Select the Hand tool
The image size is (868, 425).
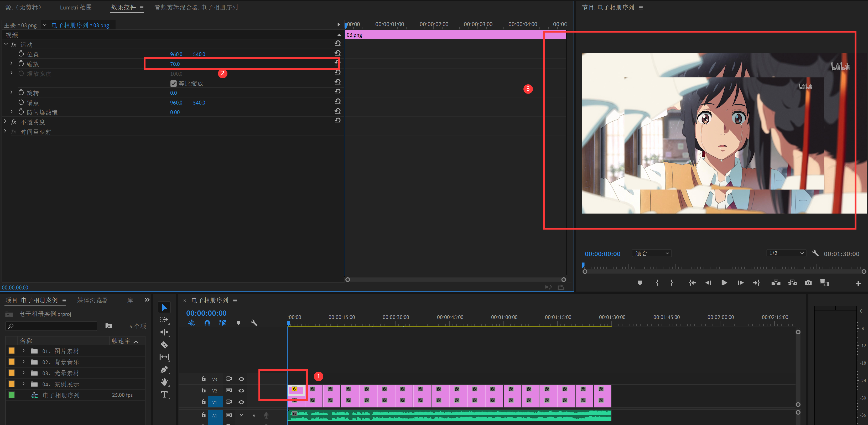coord(164,382)
